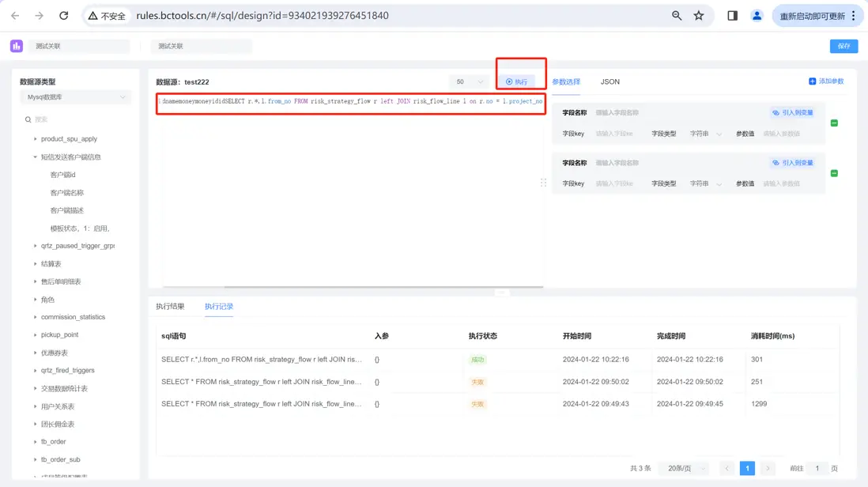868x487 pixels.
Task: Go back in browser history
Action: (x=15, y=16)
